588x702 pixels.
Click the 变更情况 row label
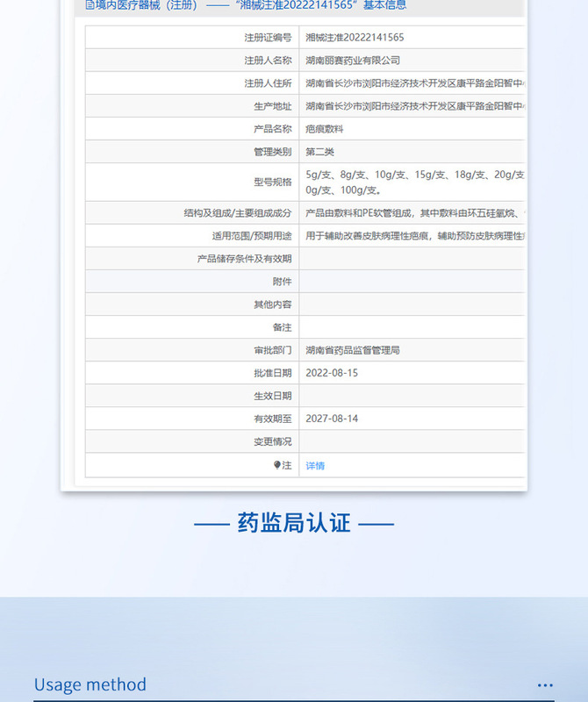(x=273, y=442)
